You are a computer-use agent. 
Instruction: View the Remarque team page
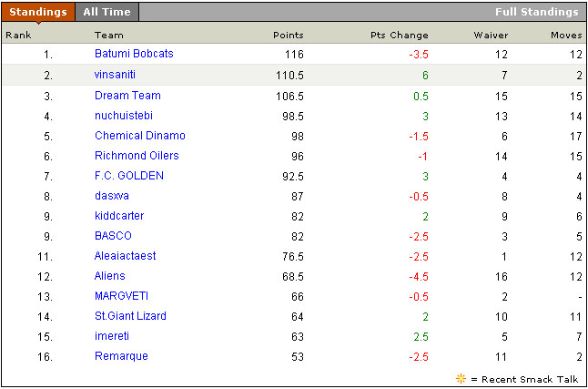point(121,356)
